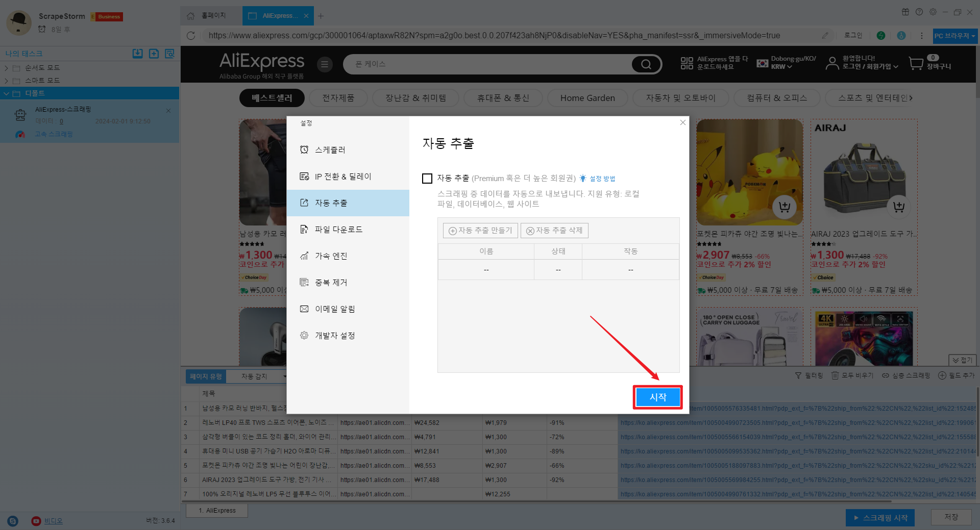Collapse the 디폴트 folder
This screenshot has height=530, width=980.
point(6,93)
